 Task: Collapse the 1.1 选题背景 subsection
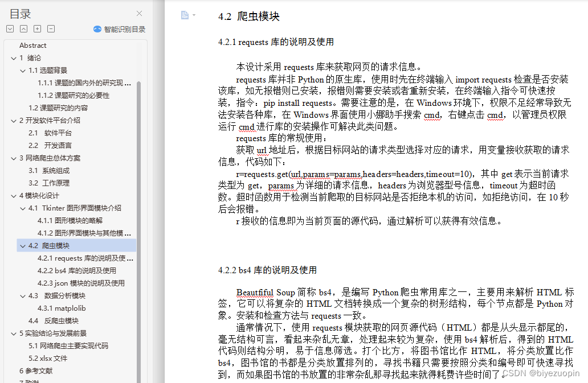coord(23,71)
